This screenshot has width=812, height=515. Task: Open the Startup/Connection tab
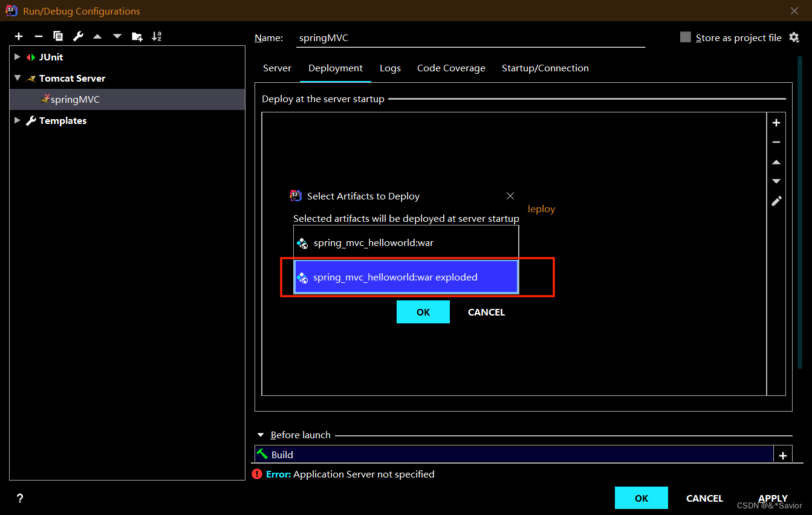pyautogui.click(x=545, y=68)
